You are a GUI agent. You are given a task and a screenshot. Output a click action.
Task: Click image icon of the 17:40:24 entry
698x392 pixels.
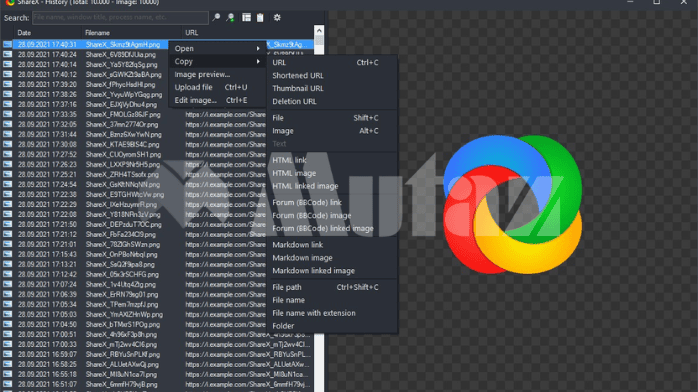8,54
